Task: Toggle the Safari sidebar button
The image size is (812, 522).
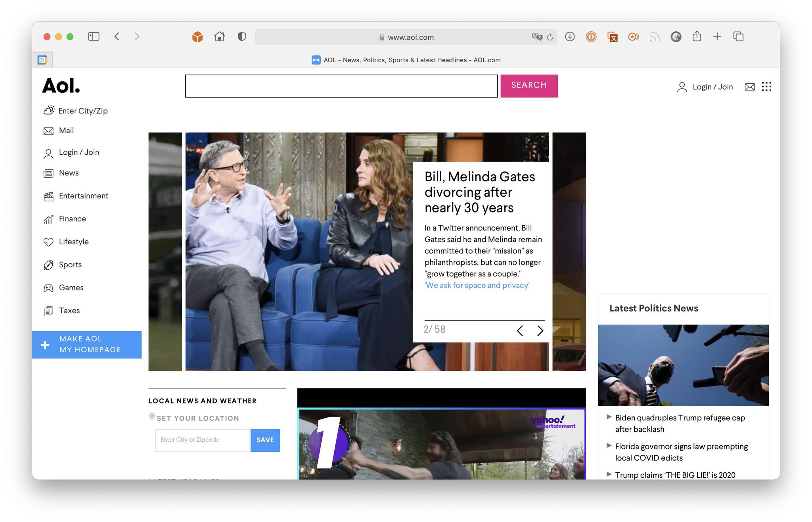Action: click(94, 36)
